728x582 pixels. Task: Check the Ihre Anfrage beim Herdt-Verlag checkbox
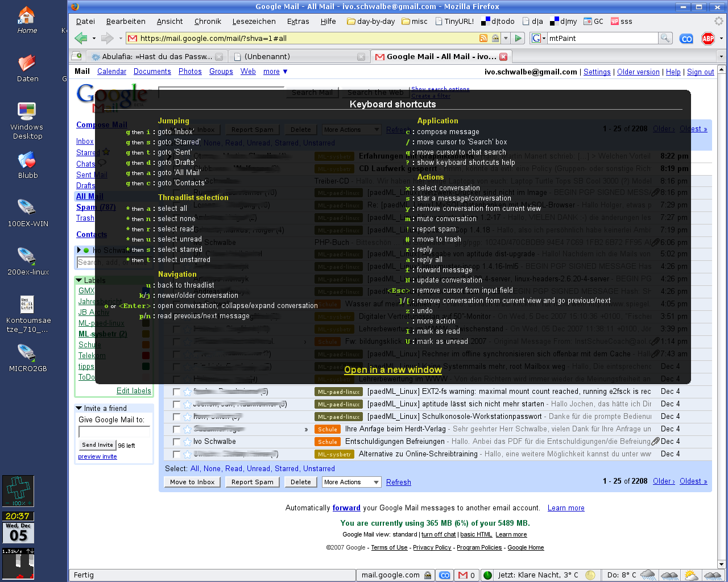click(177, 430)
